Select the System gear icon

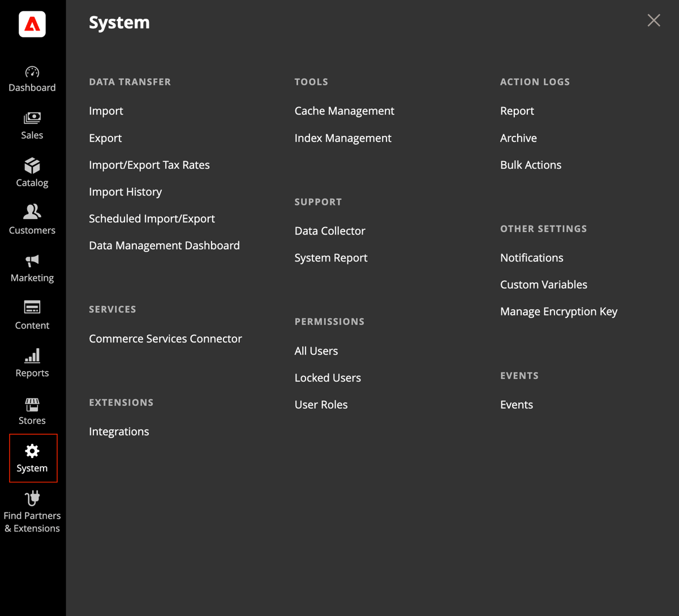tap(32, 457)
